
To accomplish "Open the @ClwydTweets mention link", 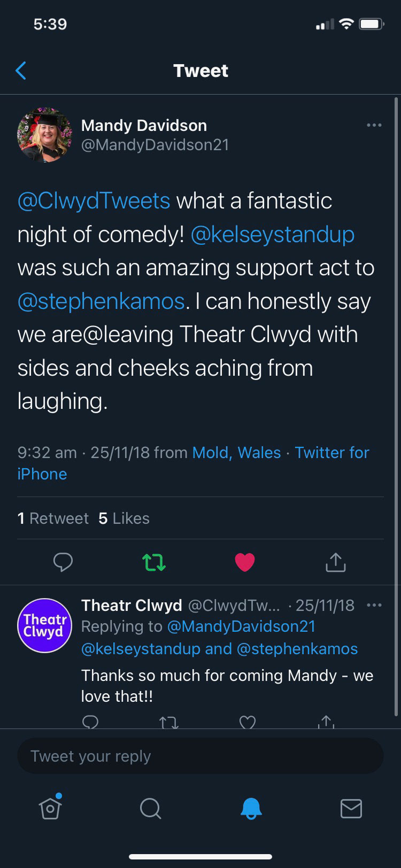I will coord(94,201).
